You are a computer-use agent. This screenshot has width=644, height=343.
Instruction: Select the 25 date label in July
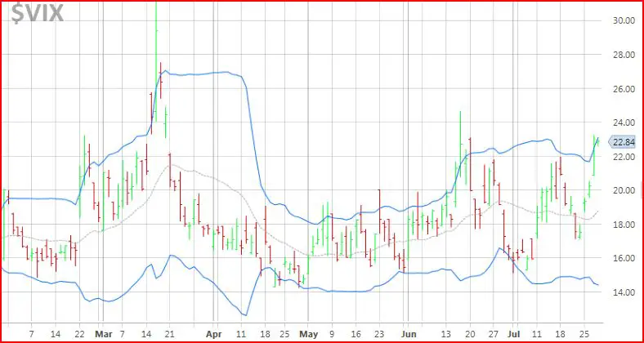pos(584,334)
